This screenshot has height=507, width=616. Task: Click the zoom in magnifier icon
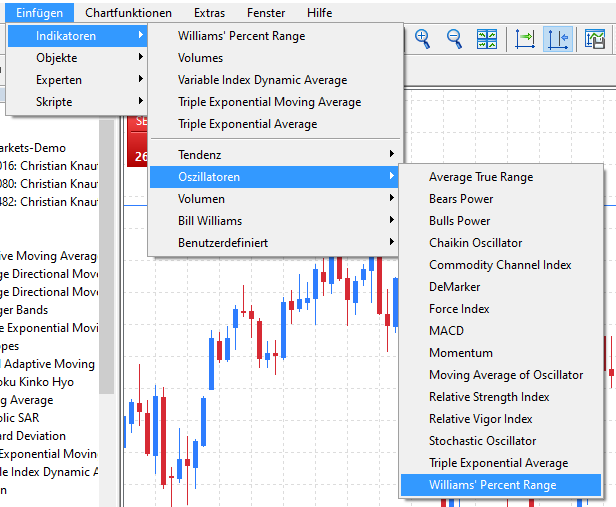(x=422, y=39)
